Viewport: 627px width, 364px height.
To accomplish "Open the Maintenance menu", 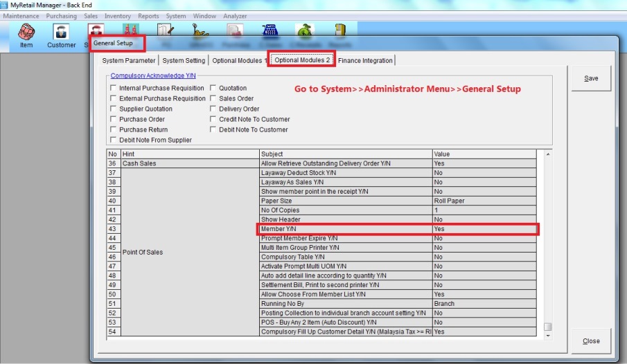I will 21,16.
